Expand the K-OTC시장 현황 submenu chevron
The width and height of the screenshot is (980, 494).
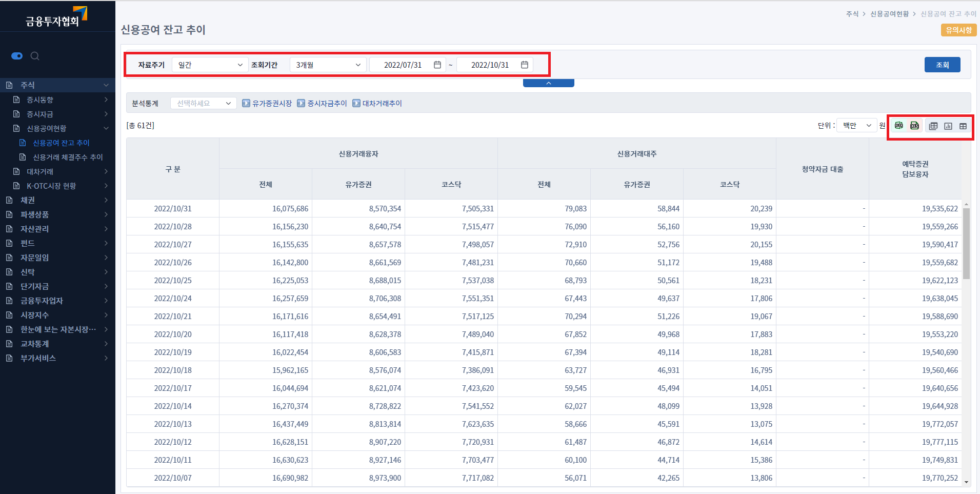pos(106,186)
